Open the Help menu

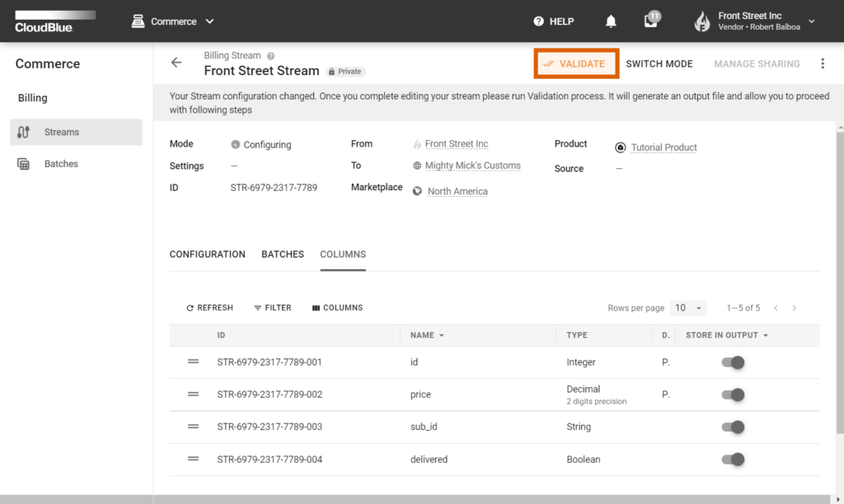553,21
